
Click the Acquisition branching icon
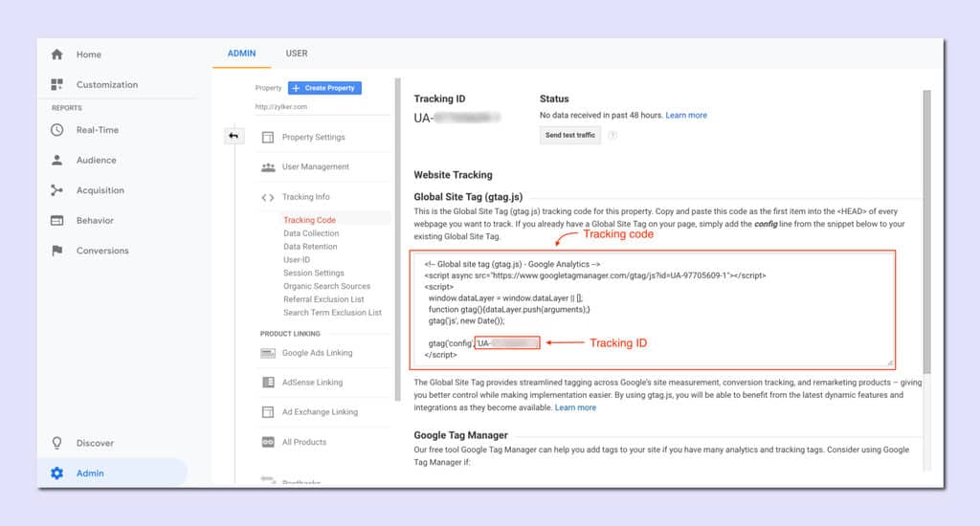[56, 190]
